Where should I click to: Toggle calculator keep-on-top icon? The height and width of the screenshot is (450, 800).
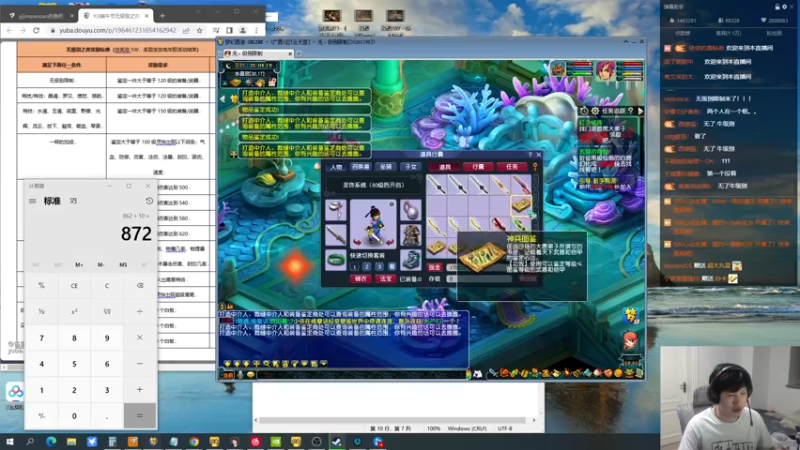coord(73,201)
